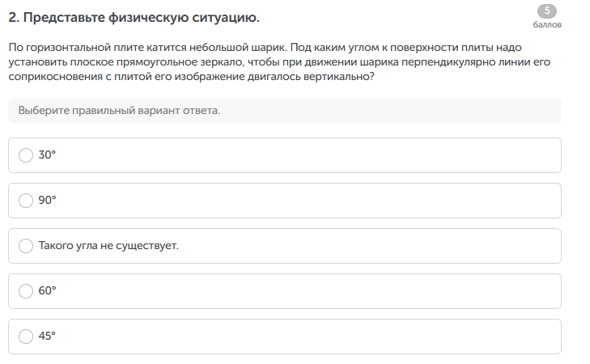This screenshot has height=364, width=590.
Task: Choose the 90° radio option
Action: [26, 200]
